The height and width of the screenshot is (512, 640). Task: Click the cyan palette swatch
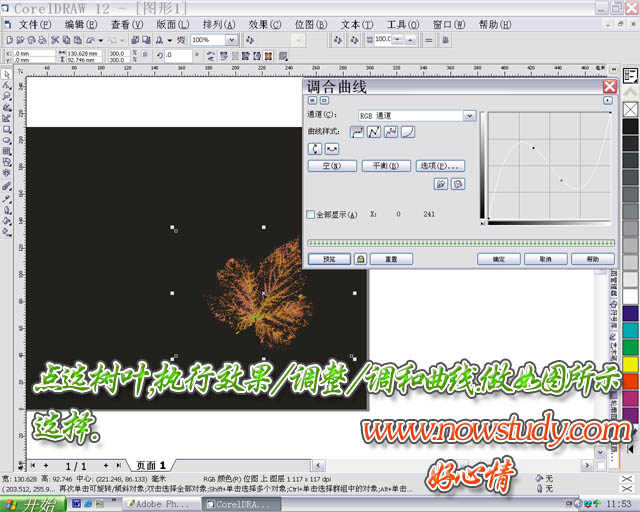tap(631, 330)
